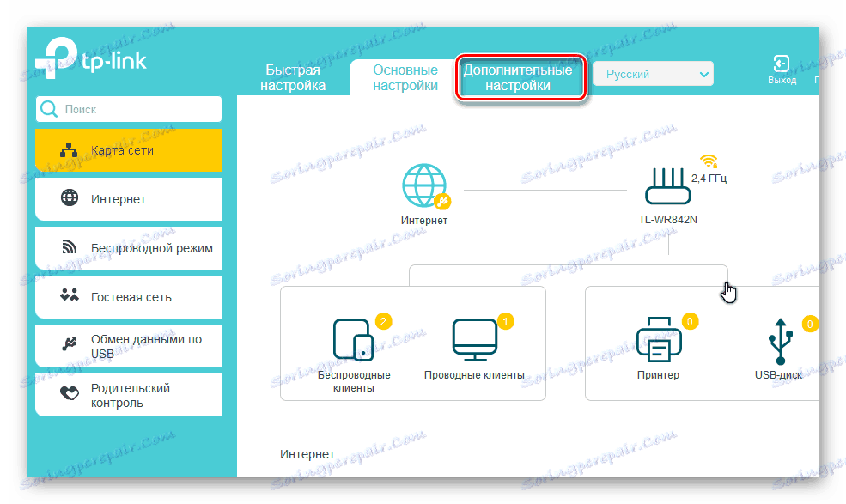
Task: Click the Проводные клиенты monitor icon
Action: pyautogui.click(x=477, y=337)
